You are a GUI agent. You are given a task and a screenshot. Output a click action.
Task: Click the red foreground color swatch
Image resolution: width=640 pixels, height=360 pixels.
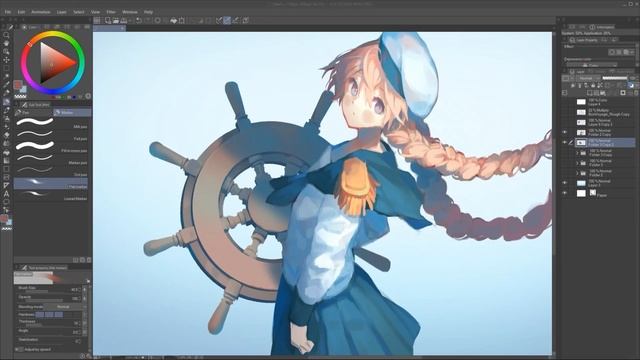(x=17, y=84)
